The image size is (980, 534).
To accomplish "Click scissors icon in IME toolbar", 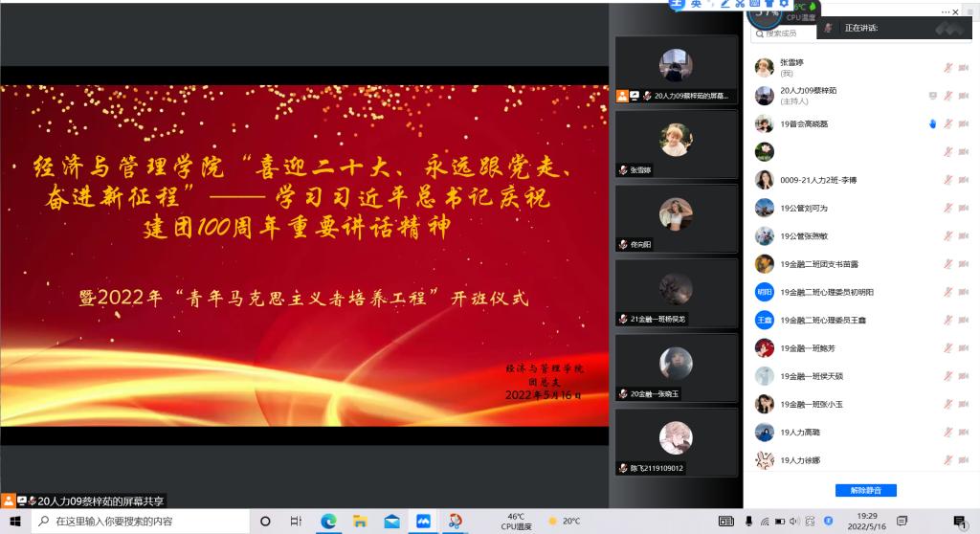I will point(740,4).
